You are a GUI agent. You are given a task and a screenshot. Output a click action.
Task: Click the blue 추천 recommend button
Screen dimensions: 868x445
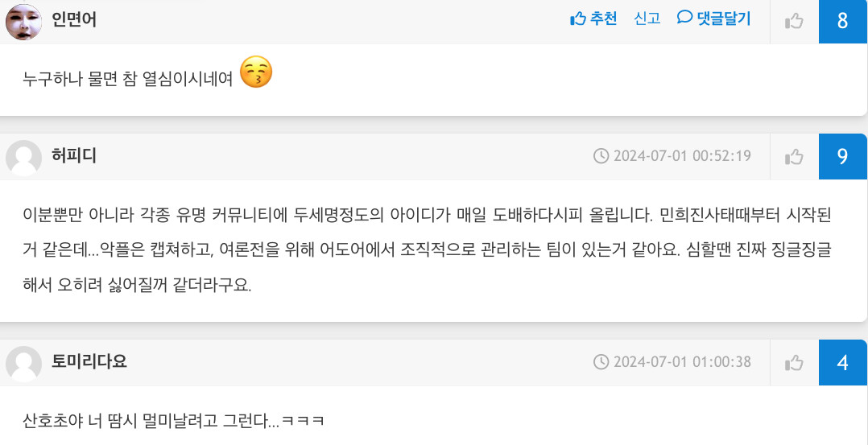coord(593,19)
